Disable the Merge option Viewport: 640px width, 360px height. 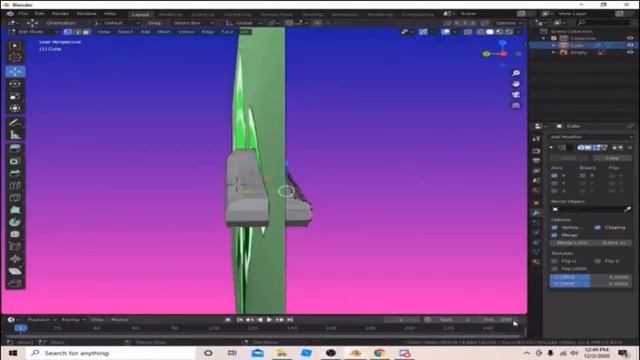tap(554, 235)
